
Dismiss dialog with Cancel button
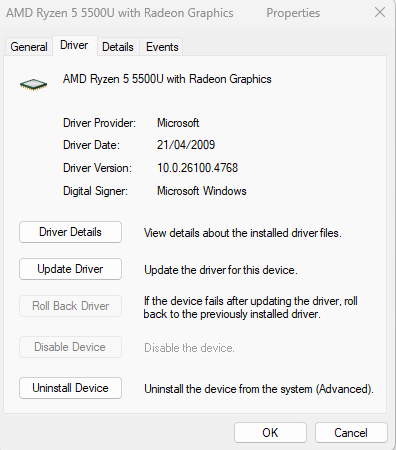click(x=351, y=433)
